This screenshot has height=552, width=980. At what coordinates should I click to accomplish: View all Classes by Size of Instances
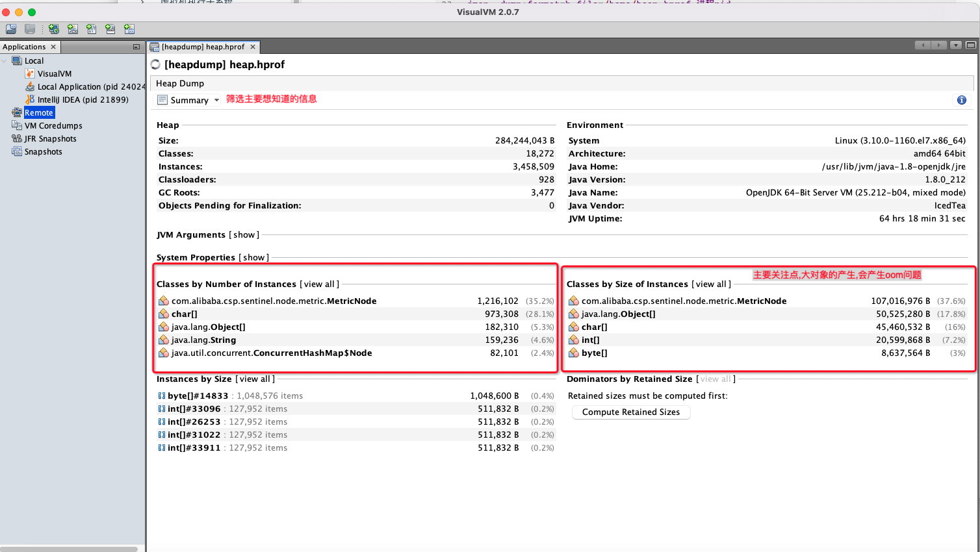(711, 284)
